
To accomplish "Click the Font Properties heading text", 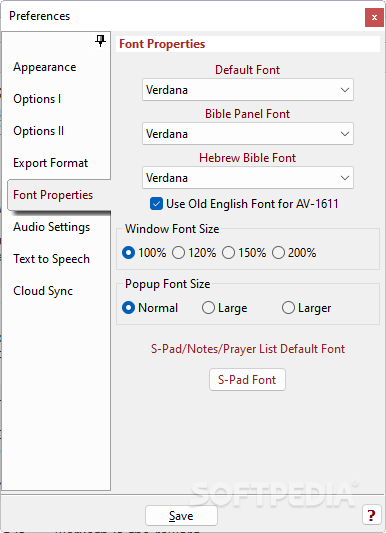I will [x=162, y=44].
